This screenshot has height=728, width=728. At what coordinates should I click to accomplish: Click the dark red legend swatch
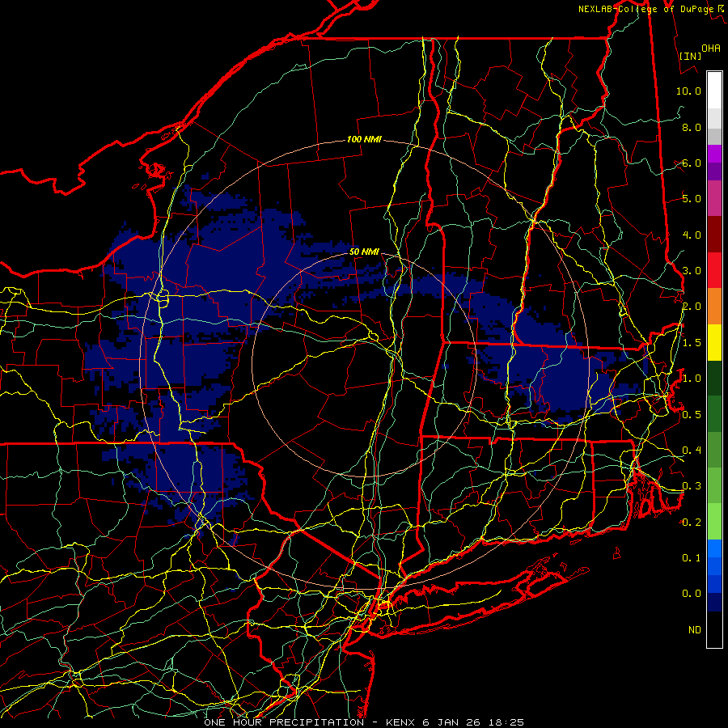coord(714,235)
